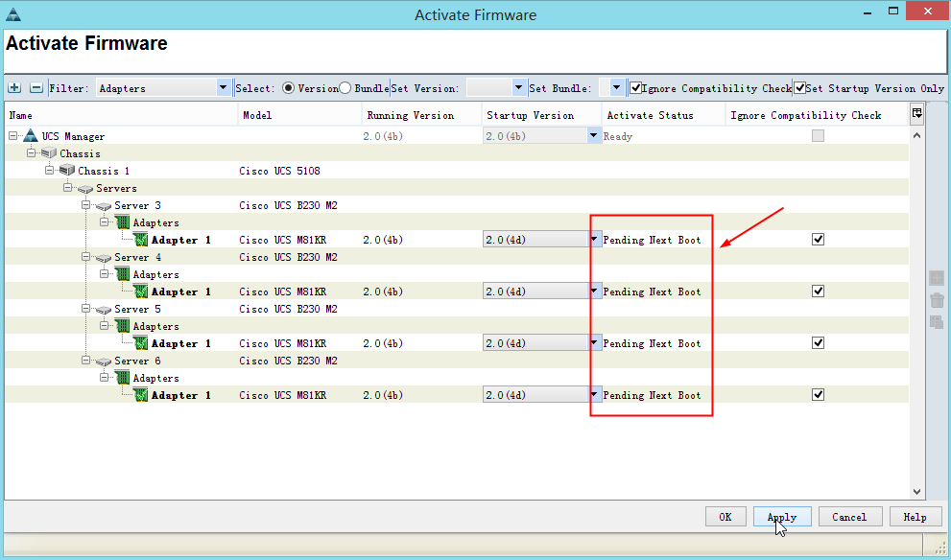Screen dimensions: 951x560
Task: Click the Activate Firmware title bar app icon
Action: pyautogui.click(x=13, y=14)
